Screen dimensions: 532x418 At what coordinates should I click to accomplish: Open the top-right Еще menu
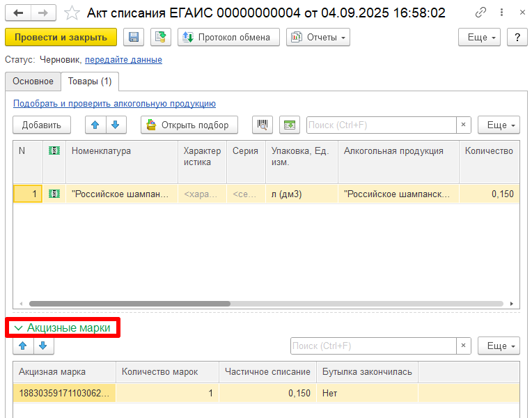pyautogui.click(x=482, y=37)
